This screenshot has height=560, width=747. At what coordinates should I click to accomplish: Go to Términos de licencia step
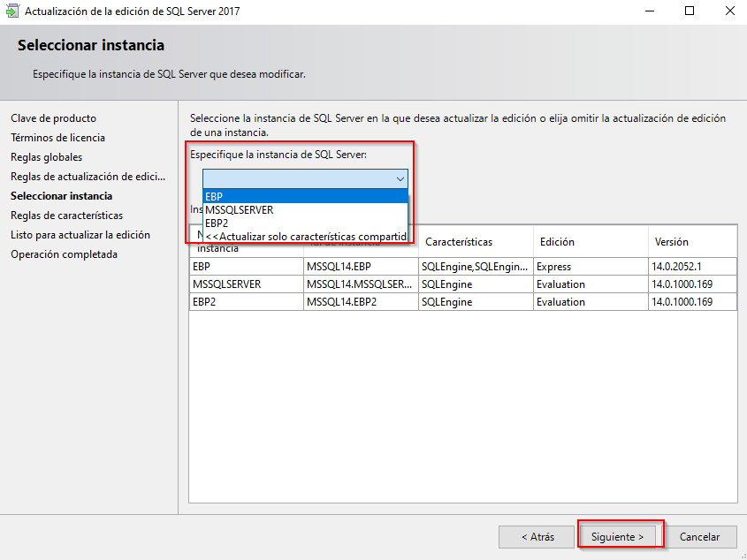(57, 138)
